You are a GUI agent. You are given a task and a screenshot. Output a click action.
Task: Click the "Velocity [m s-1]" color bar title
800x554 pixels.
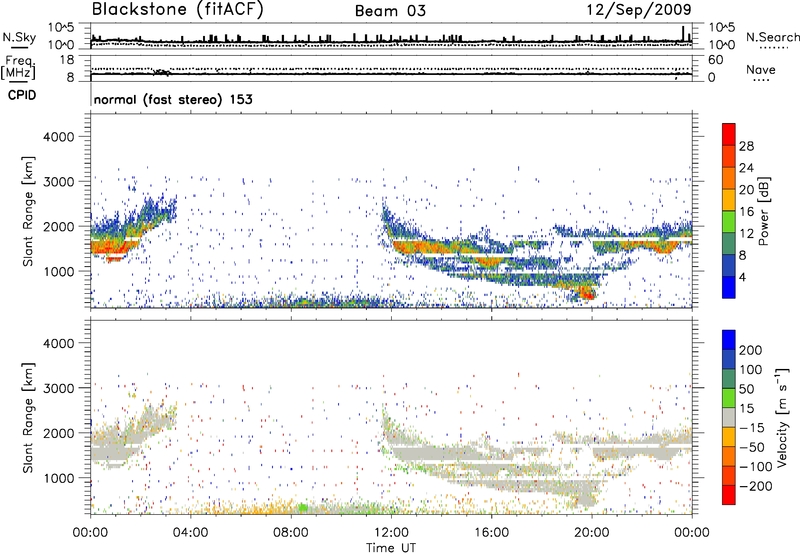[782, 417]
